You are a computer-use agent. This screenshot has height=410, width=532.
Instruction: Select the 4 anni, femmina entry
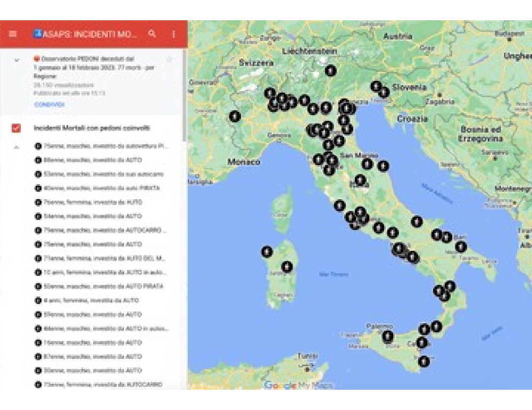[x=87, y=300]
